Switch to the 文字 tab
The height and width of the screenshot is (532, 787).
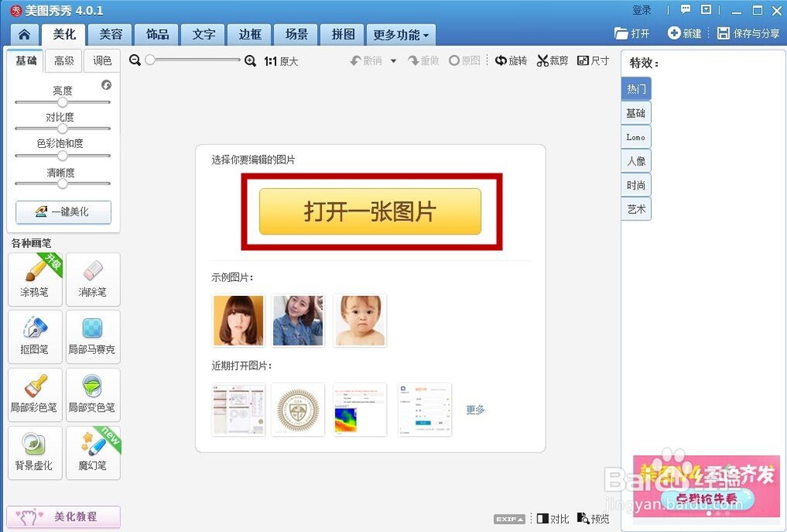coord(203,35)
